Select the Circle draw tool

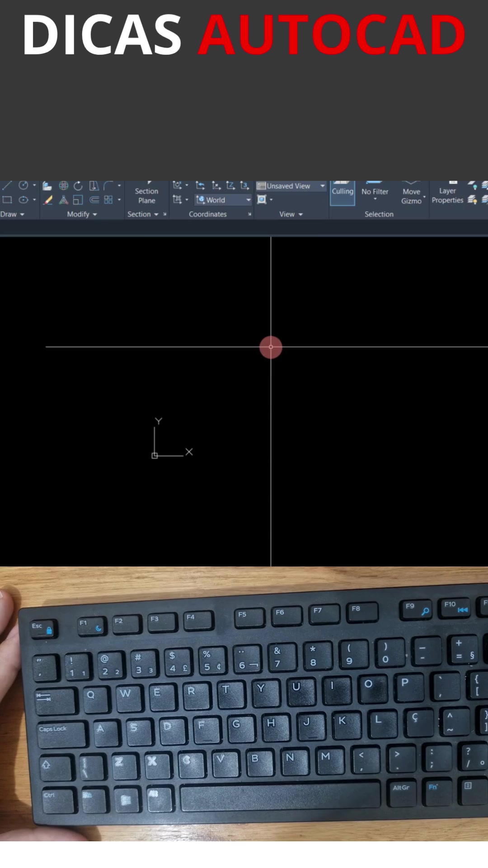[23, 185]
